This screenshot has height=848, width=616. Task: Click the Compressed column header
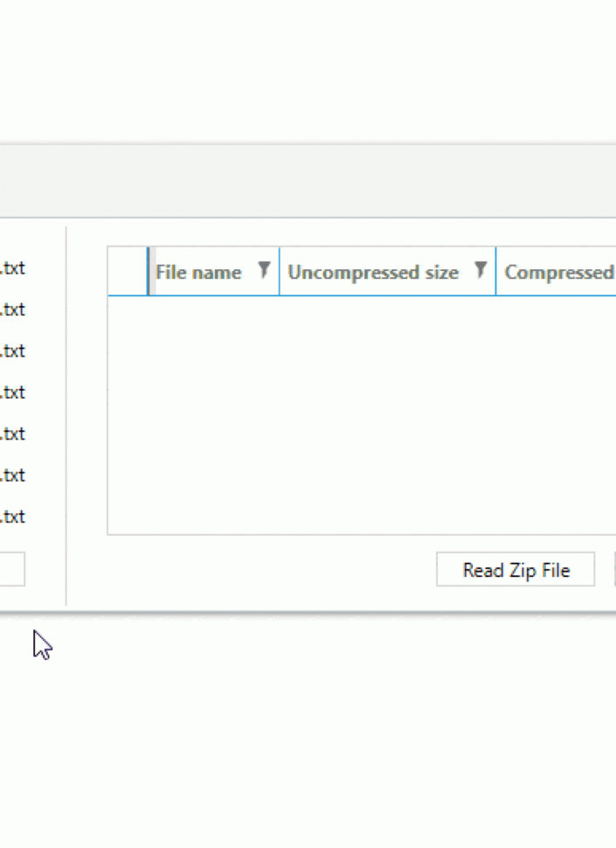(557, 271)
